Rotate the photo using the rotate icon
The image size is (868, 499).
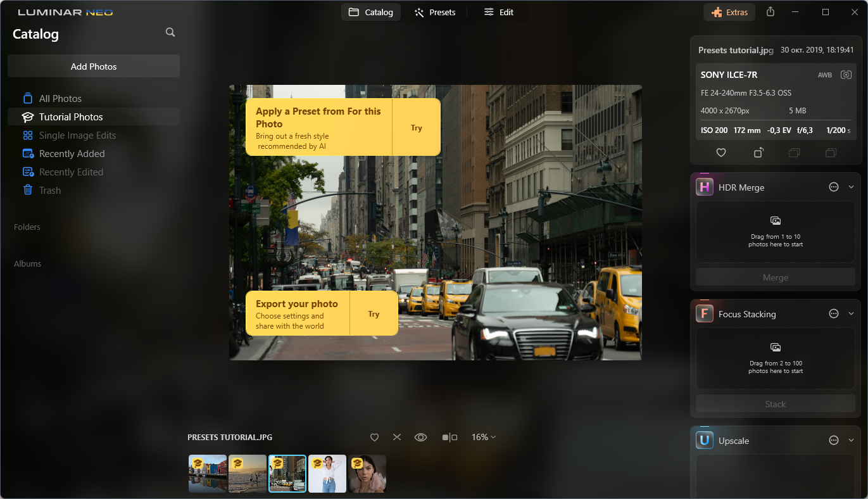(x=758, y=152)
